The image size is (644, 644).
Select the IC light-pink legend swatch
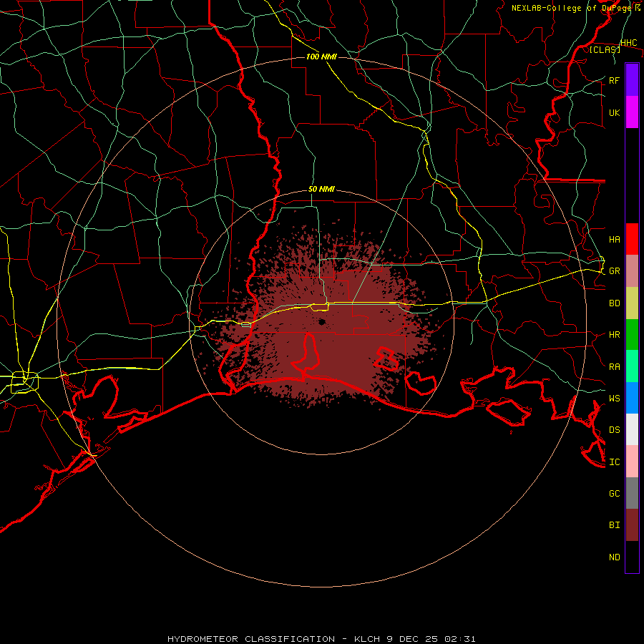[x=632, y=462]
